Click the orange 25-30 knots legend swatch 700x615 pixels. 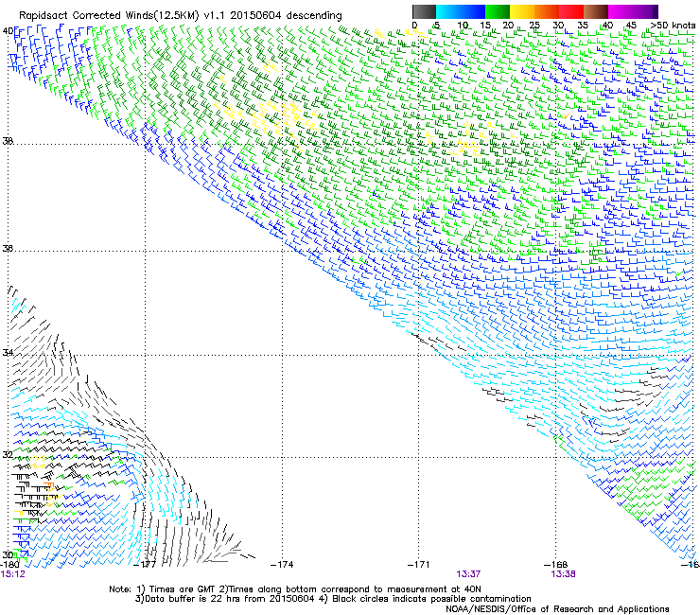[x=547, y=11]
